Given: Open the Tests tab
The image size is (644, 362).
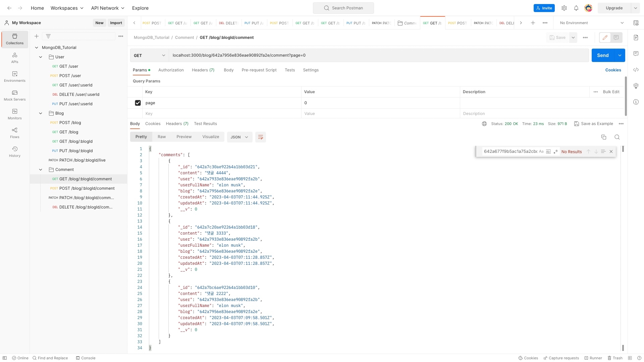Looking at the screenshot, I should pyautogui.click(x=290, y=70).
